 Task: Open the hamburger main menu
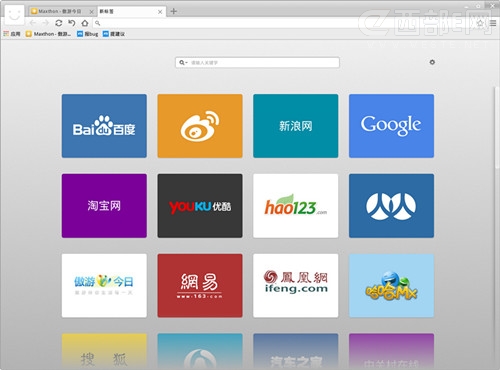pos(493,23)
